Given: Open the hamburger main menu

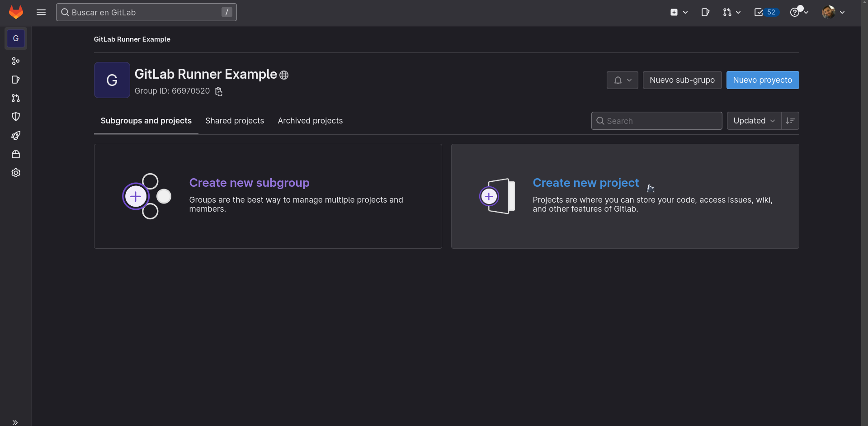Looking at the screenshot, I should point(41,12).
